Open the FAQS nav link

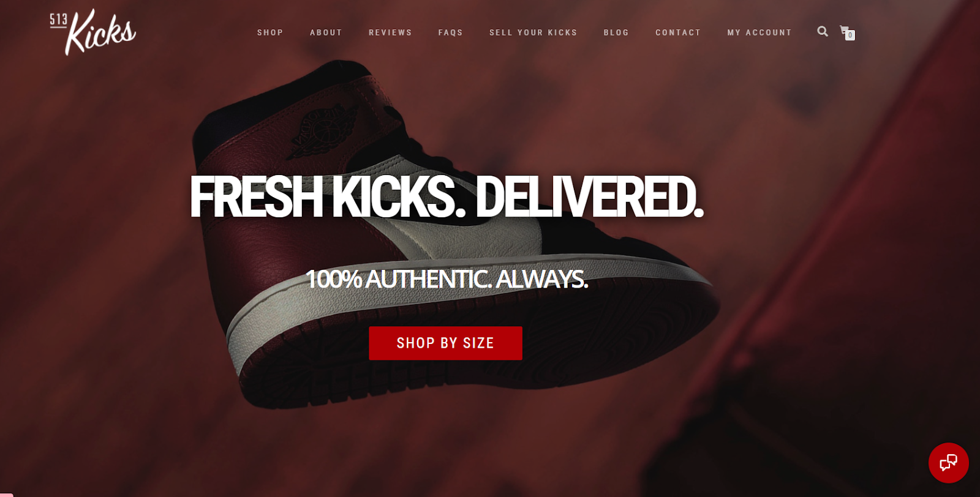tap(450, 32)
